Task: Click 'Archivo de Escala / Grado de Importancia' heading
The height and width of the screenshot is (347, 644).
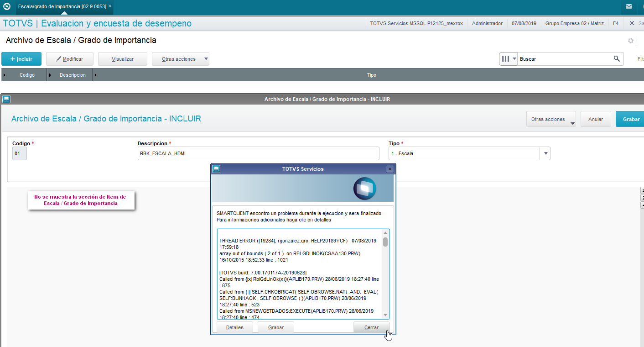Action: (x=81, y=40)
